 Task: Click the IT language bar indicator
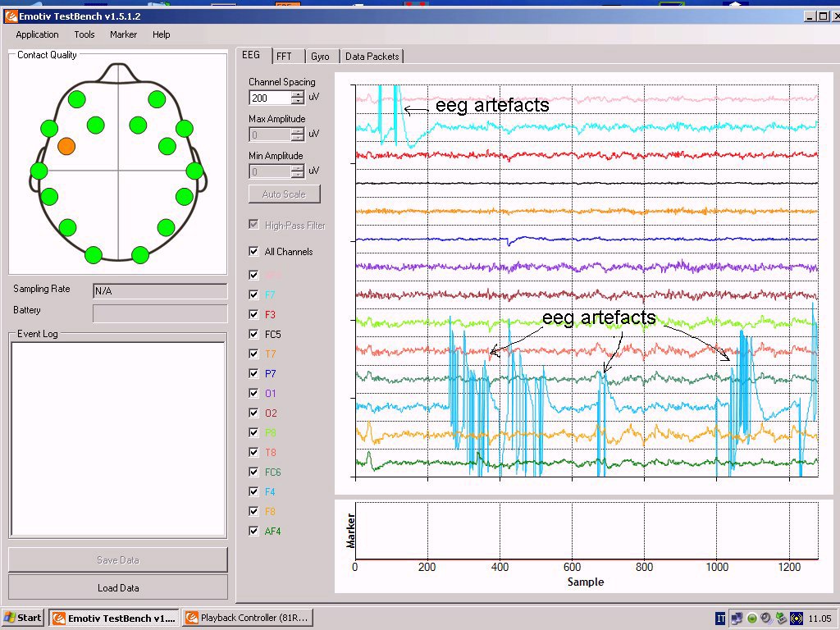(x=720, y=619)
